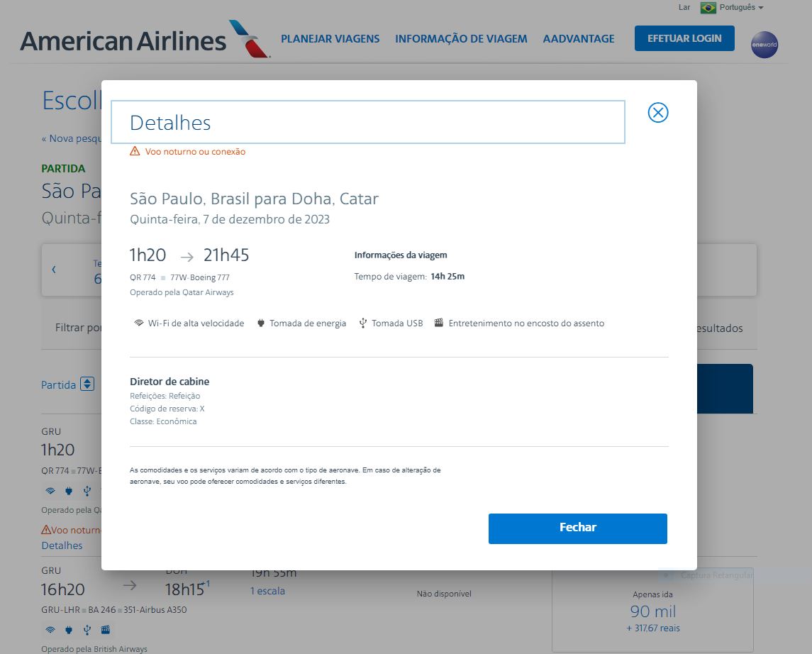Click the Voo noturno warning triangle icon

[x=133, y=151]
